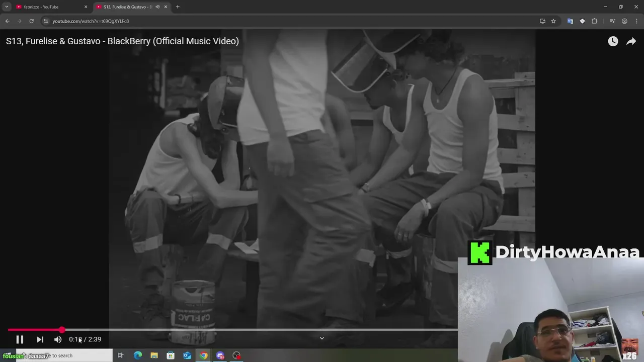The width and height of the screenshot is (644, 362).
Task: Bookmark this page with the star
Action: click(553, 21)
